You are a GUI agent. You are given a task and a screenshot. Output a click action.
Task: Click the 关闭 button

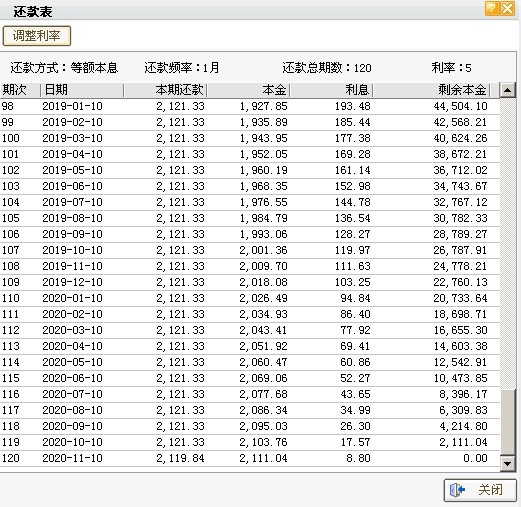coord(480,490)
